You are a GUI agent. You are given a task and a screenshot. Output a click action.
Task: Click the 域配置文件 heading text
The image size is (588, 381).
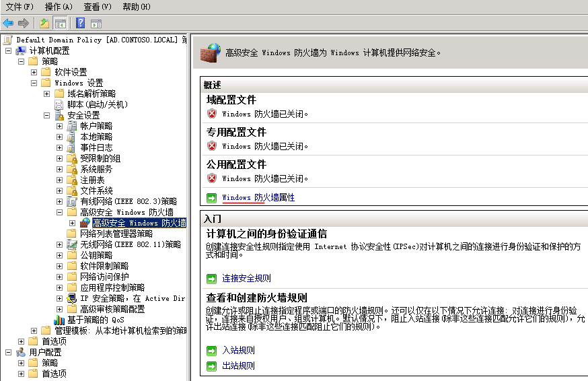pos(231,100)
